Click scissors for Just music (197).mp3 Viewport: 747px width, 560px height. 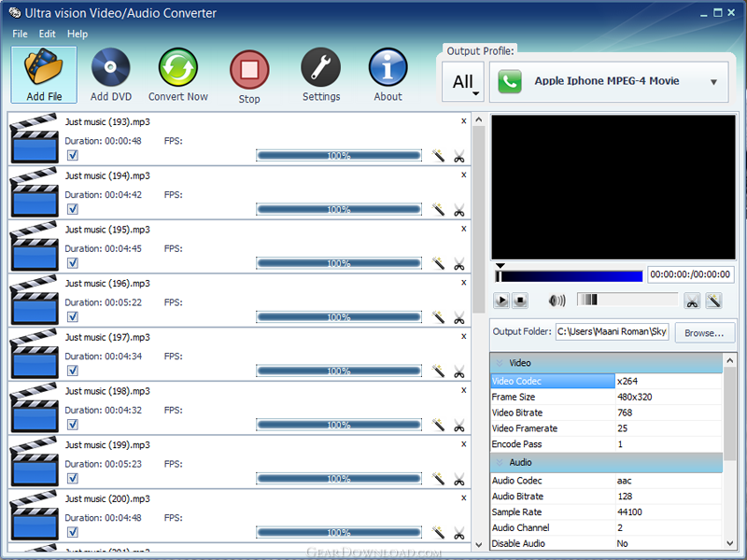[x=458, y=371]
